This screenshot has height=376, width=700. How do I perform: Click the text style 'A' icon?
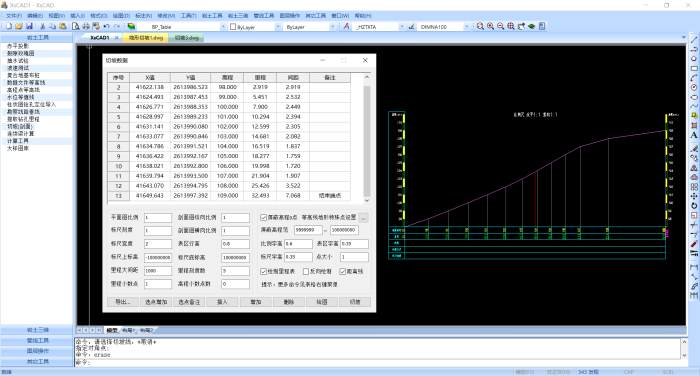[346, 27]
